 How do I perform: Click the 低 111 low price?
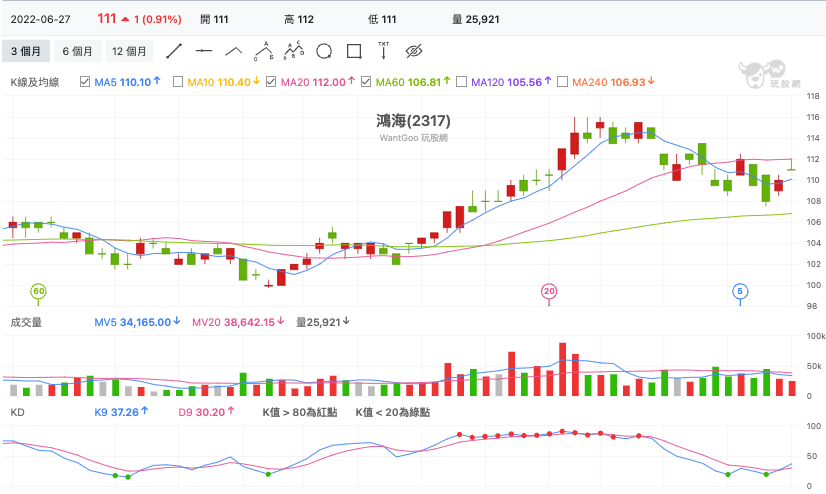[382, 19]
